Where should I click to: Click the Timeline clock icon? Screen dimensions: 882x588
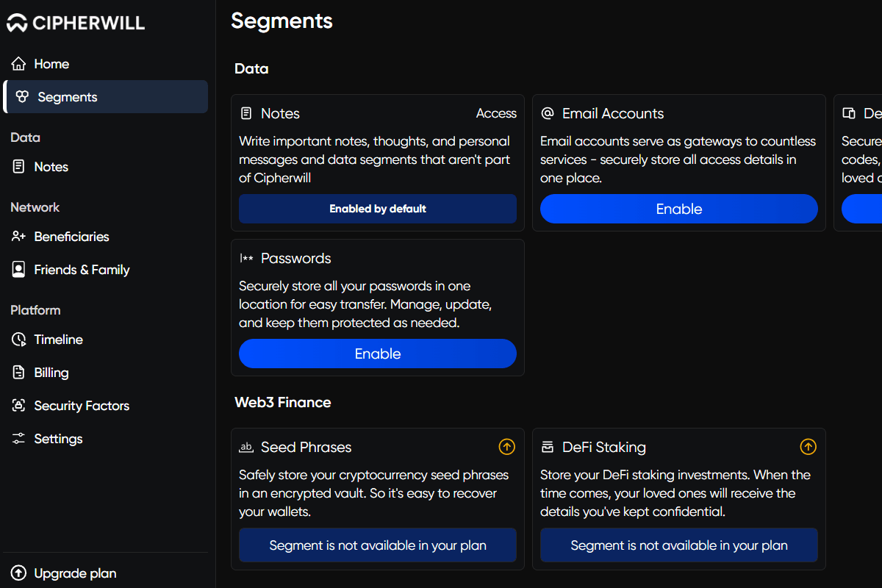click(19, 340)
